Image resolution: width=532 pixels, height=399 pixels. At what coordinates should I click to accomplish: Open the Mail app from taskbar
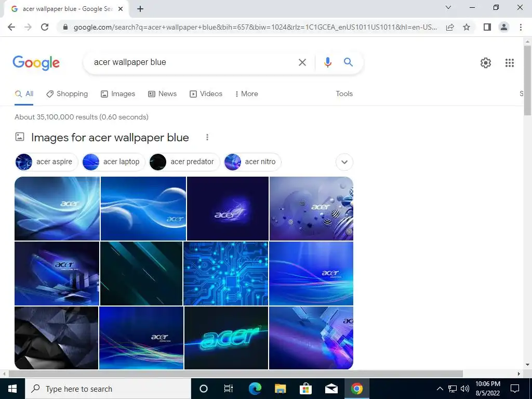click(x=331, y=389)
